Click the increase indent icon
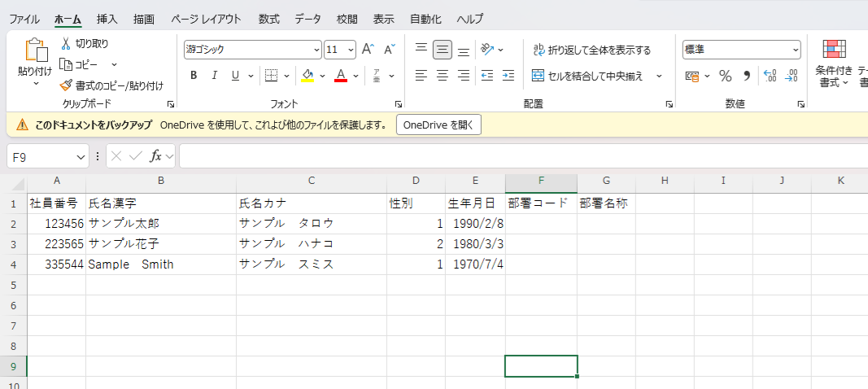 pyautogui.click(x=508, y=76)
